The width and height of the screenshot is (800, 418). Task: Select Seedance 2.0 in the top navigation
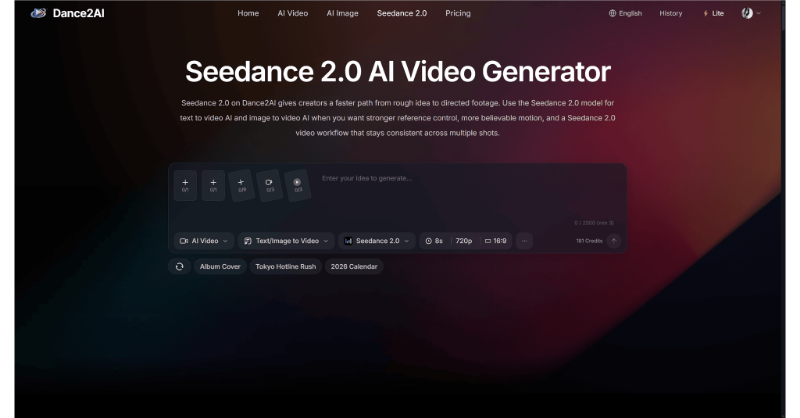point(402,13)
